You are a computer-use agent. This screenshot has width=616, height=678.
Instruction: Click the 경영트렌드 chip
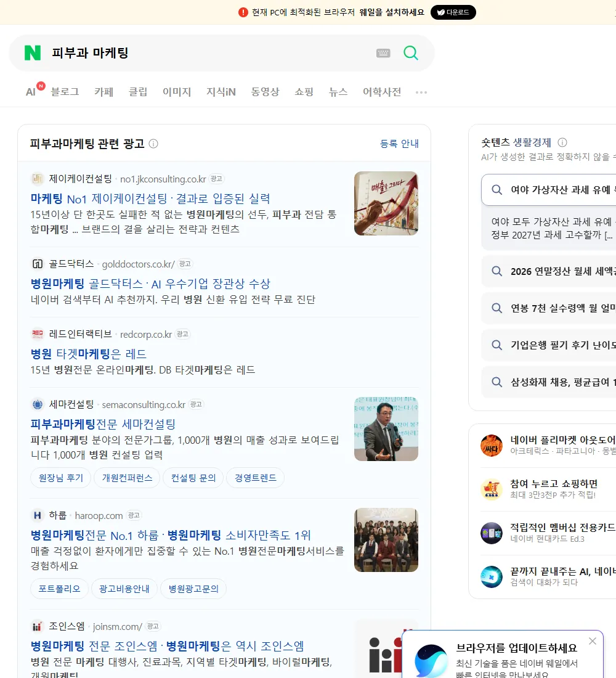point(256,478)
